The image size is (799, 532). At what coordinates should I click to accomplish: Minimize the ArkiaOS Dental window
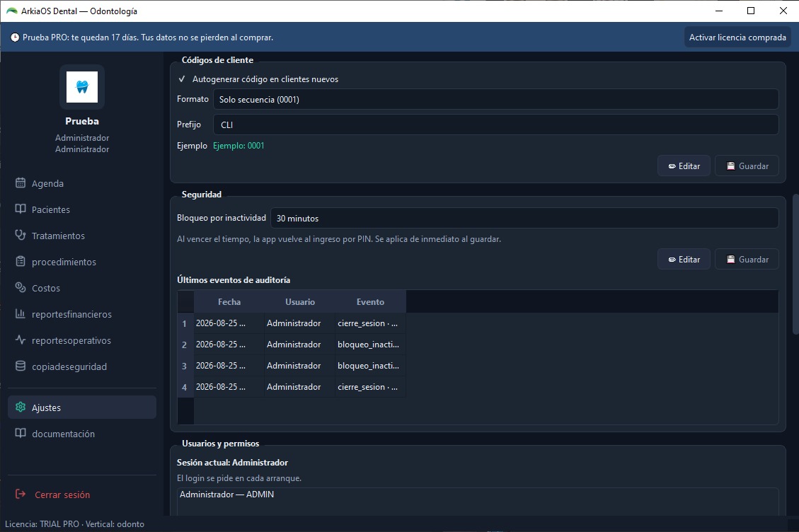pos(719,11)
